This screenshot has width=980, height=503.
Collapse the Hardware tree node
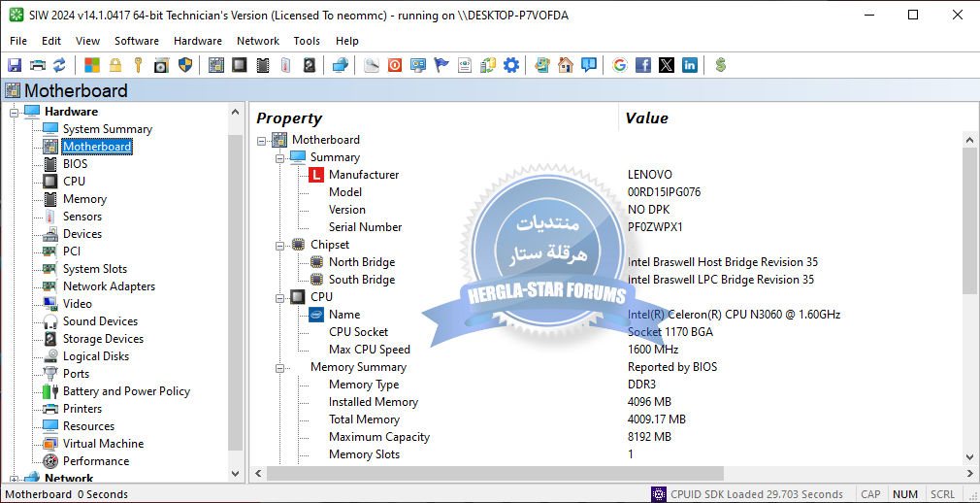[x=14, y=112]
